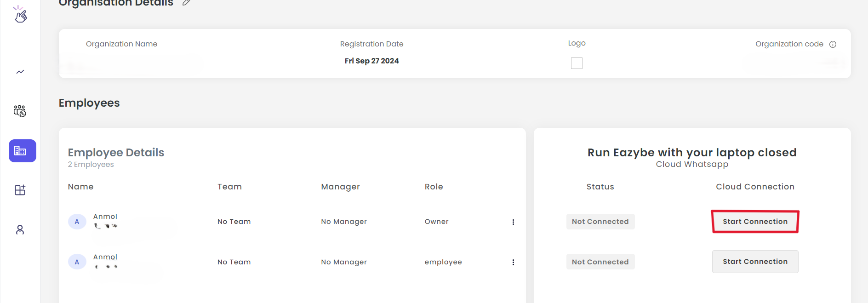Click the Eazybe logo icon in sidebar

point(20,14)
